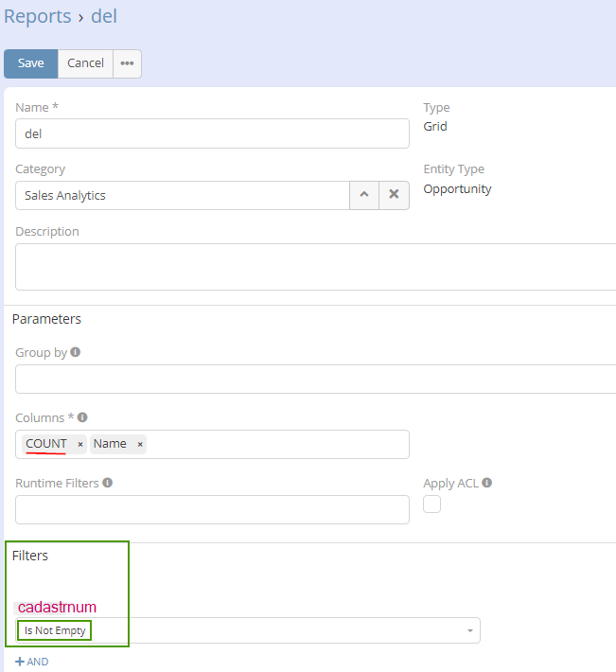
Task: Expand the Category selection arrow
Action: coord(364,196)
